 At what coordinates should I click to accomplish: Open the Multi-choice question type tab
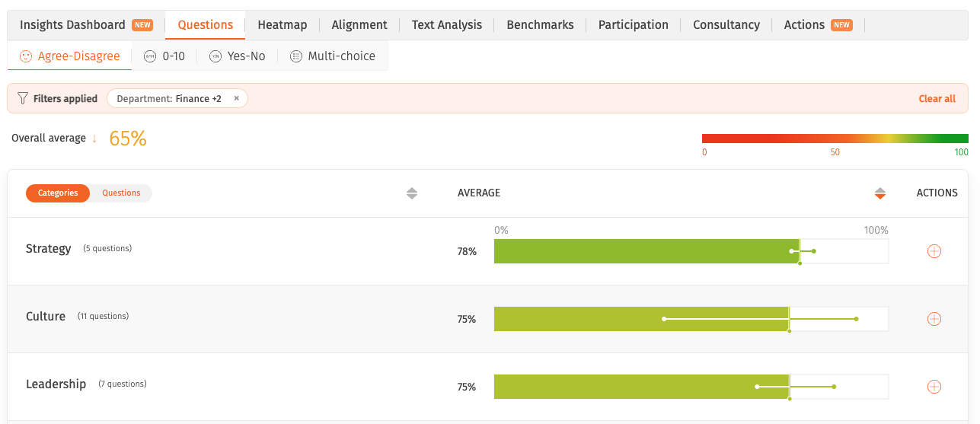pyautogui.click(x=333, y=56)
